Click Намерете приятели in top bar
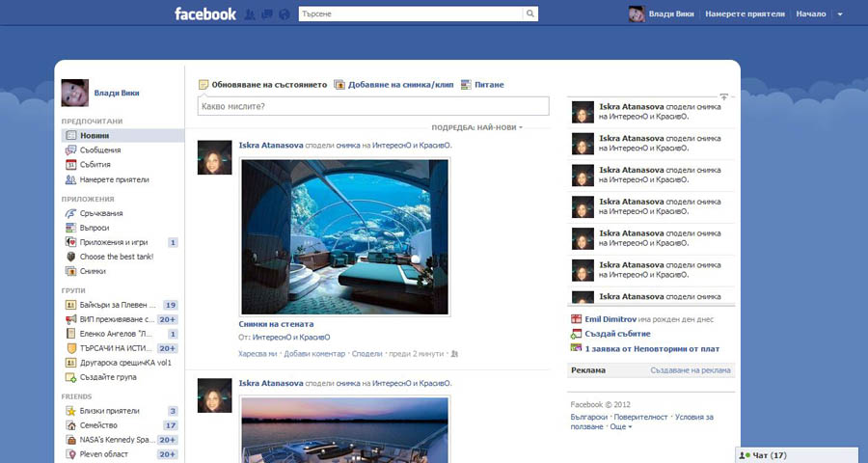This screenshot has height=463, width=868. (x=746, y=14)
